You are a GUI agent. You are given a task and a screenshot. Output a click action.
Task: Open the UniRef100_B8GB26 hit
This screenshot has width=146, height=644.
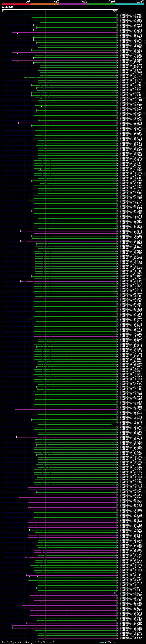(131, 414)
